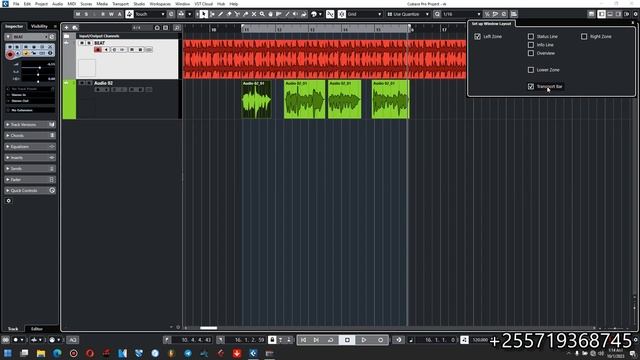Image resolution: width=640 pixels, height=360 pixels.
Task: Switch to the Visibility tab
Action: [39, 26]
